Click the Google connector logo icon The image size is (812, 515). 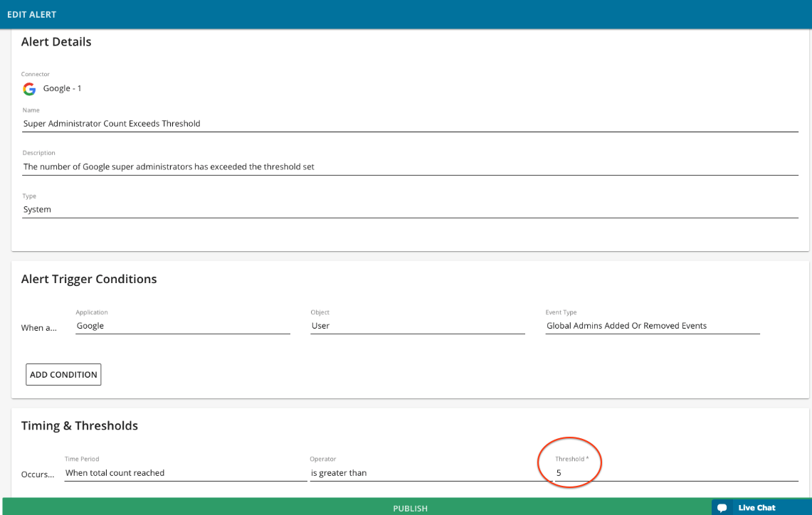29,89
